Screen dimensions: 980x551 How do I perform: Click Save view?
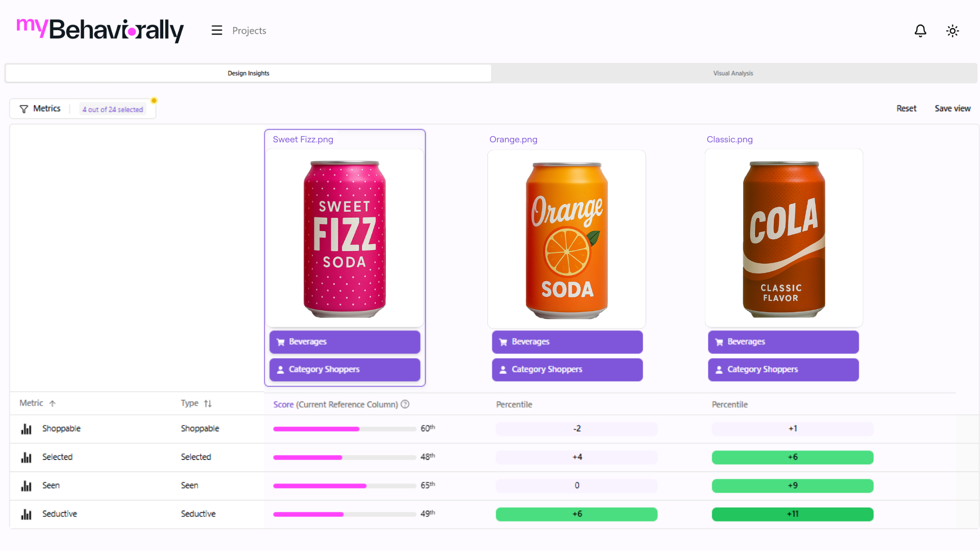pos(952,109)
